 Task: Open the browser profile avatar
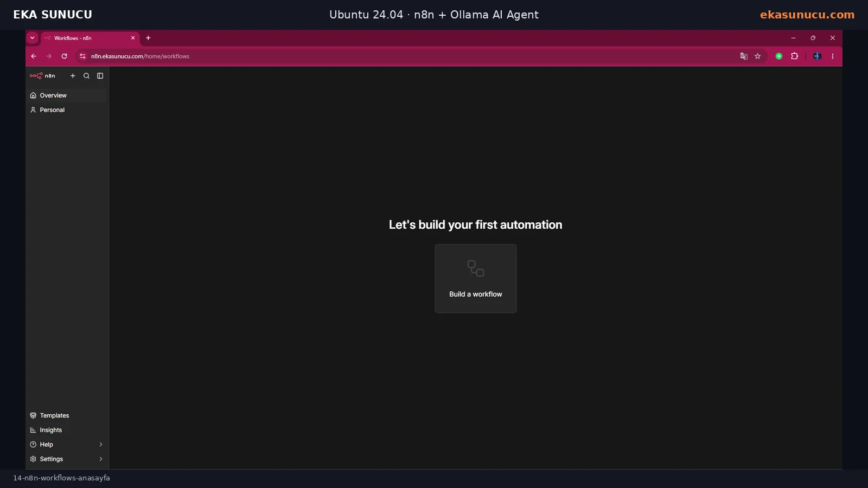coord(818,56)
